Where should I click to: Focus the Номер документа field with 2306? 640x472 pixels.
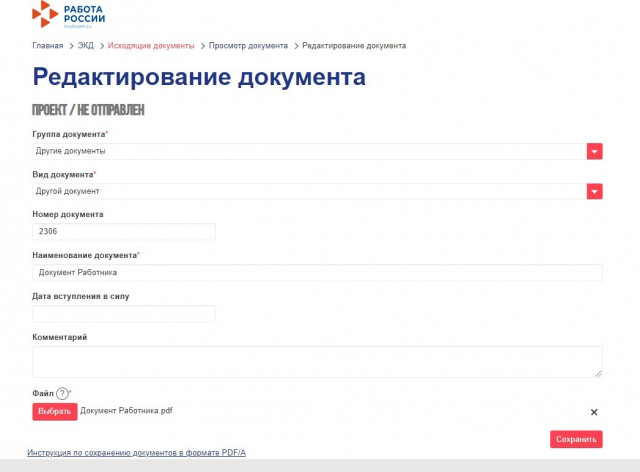tap(124, 232)
